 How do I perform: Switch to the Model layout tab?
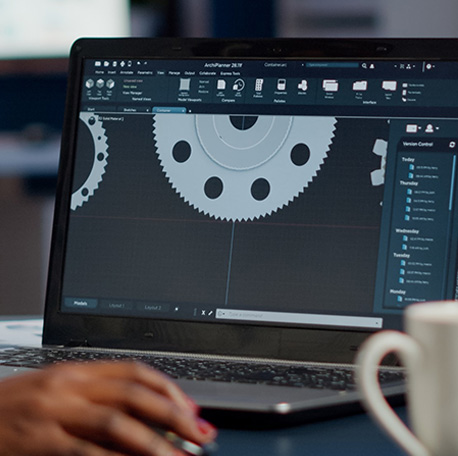point(80,303)
